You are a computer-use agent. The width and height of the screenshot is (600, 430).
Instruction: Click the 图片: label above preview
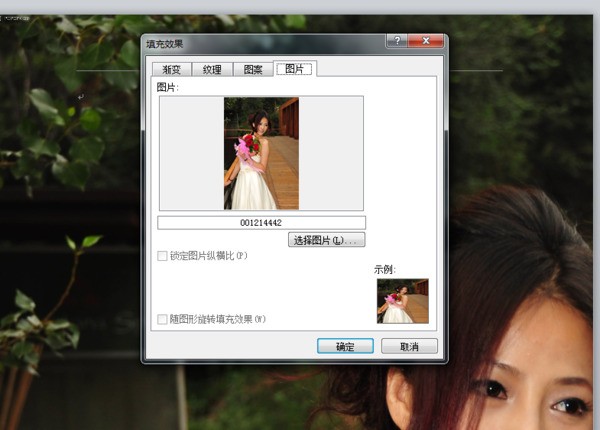coord(168,88)
